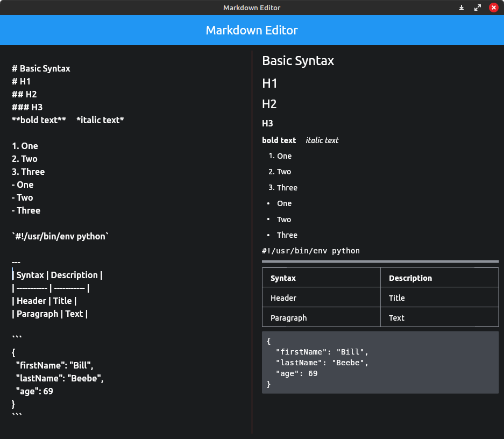Click '| Syntax | Description |' source line
The width and height of the screenshot is (504, 439).
tap(57, 275)
